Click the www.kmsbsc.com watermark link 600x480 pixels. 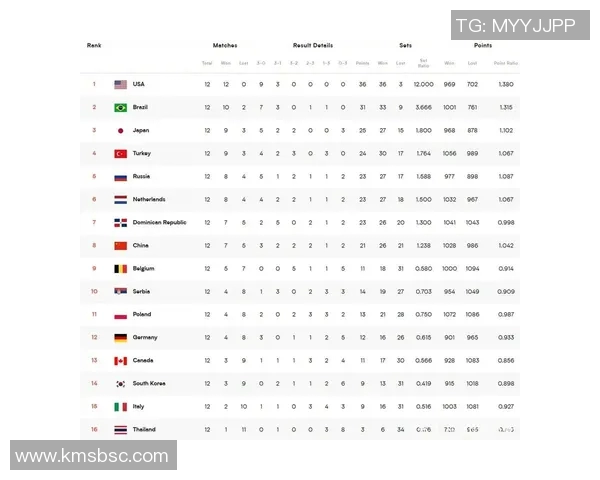(92, 456)
